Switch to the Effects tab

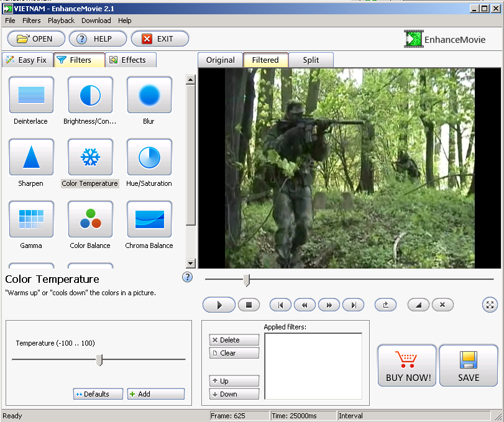[128, 60]
